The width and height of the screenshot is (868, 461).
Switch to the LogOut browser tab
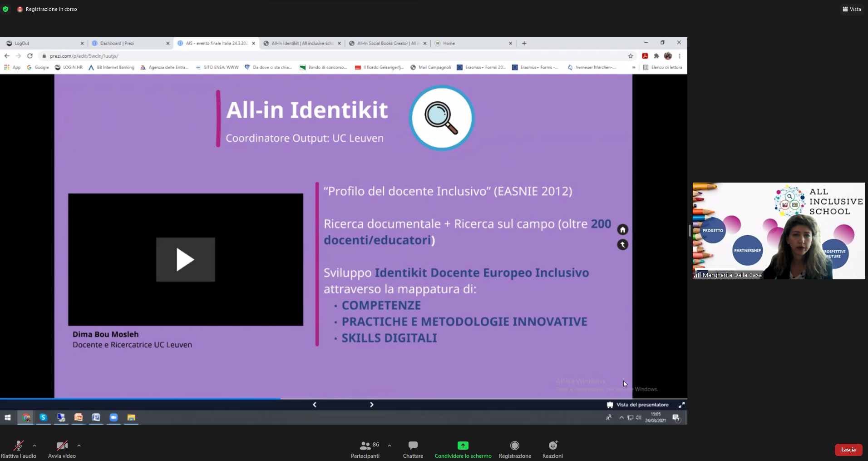[x=44, y=43]
